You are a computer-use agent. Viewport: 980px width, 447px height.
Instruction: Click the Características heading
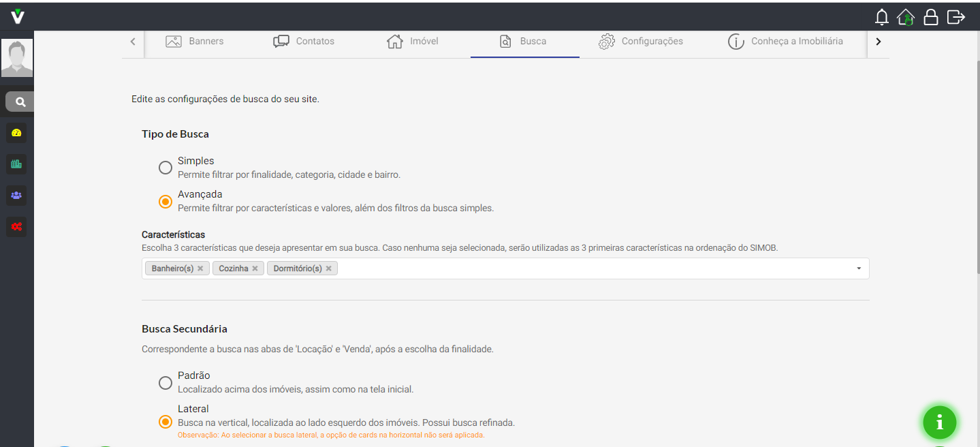click(174, 234)
